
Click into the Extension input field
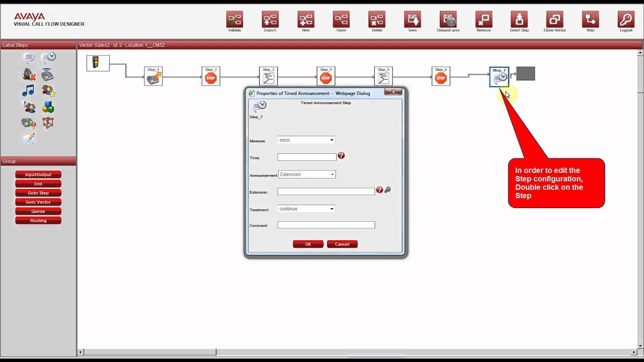326,192
